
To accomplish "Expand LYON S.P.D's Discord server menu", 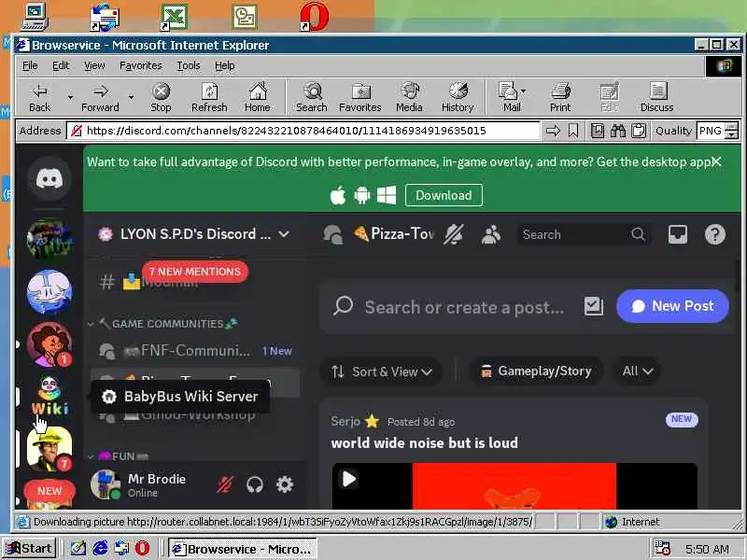I will click(194, 234).
